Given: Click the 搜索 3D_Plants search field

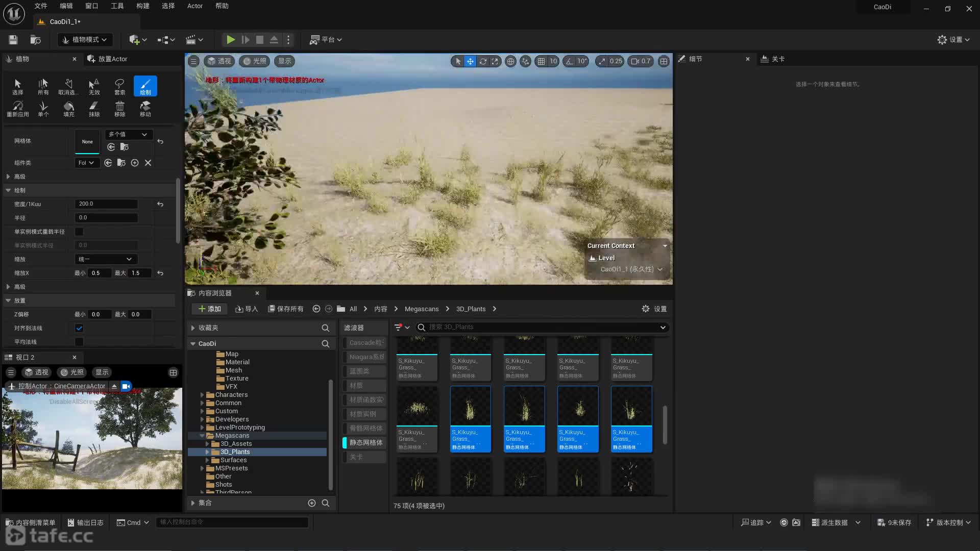Looking at the screenshot, I should [x=541, y=328].
